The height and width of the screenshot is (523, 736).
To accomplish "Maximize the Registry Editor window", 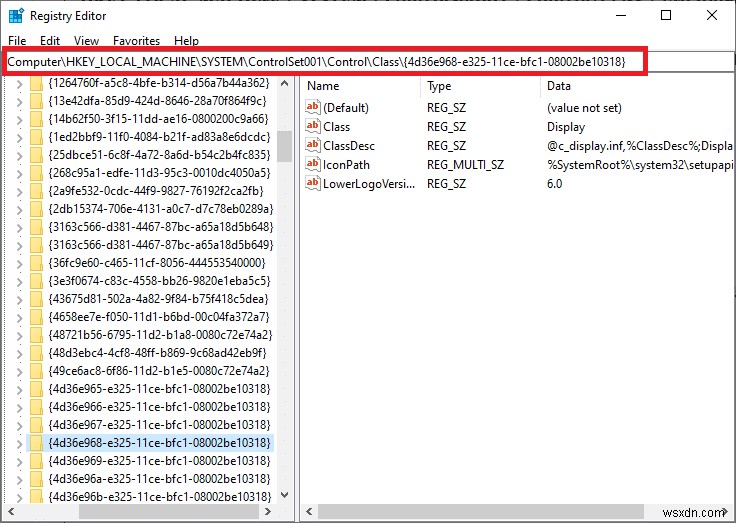I will coord(666,15).
